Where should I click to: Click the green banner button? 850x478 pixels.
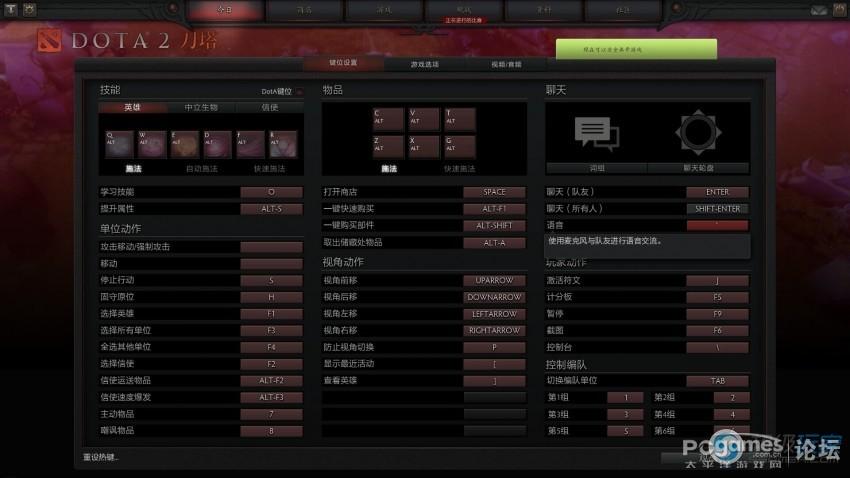[636, 49]
